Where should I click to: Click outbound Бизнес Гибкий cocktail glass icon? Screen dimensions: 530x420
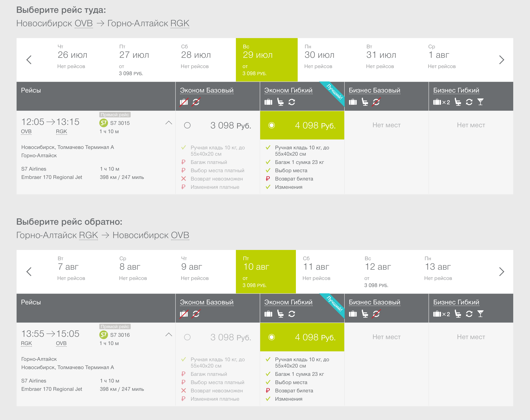480,102
